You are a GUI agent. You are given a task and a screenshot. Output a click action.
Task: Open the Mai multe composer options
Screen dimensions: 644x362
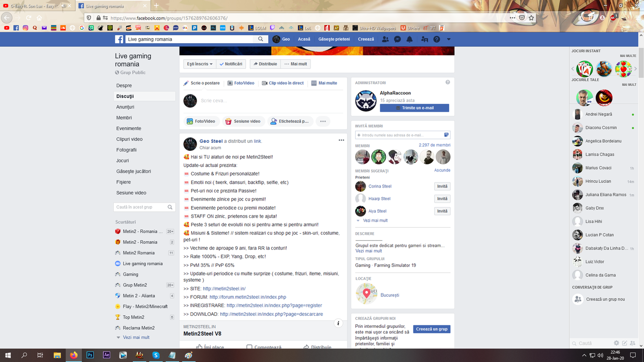pos(324,83)
